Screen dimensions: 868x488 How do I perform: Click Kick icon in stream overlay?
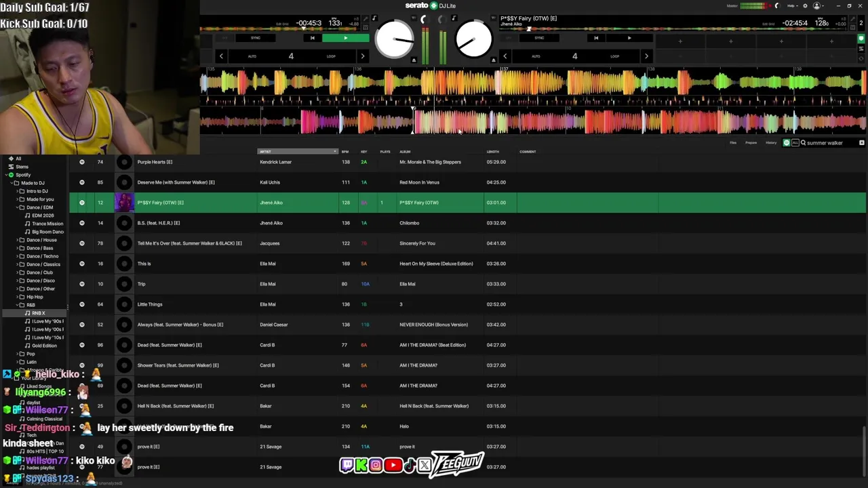[x=361, y=465]
